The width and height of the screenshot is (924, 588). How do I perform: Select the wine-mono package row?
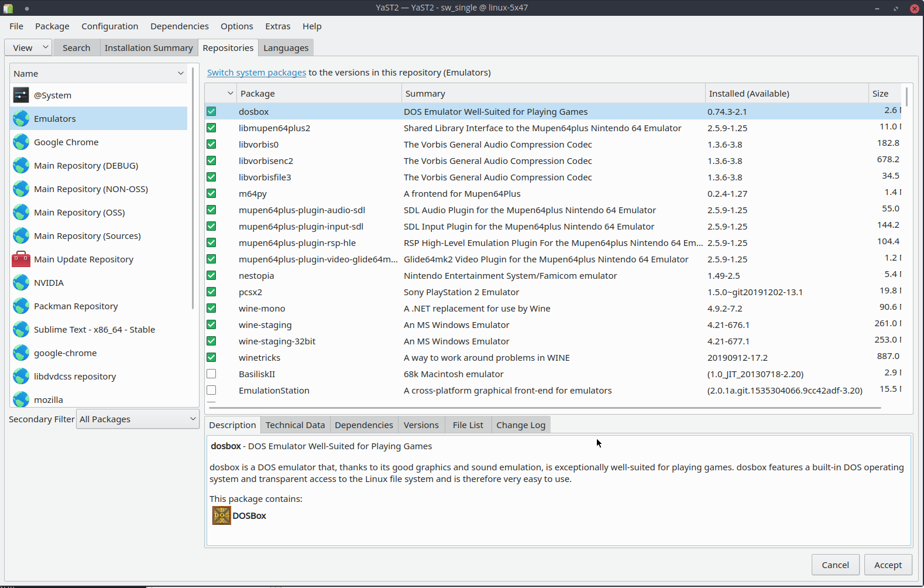tap(553, 308)
